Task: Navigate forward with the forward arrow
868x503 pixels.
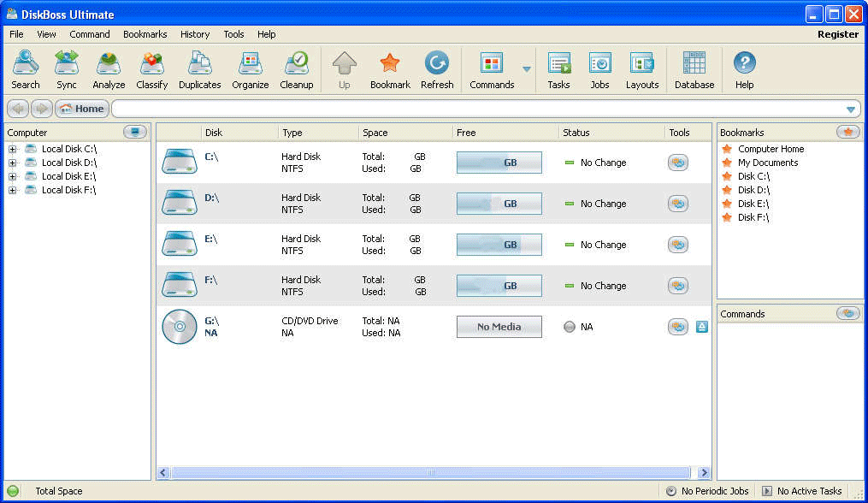Action: [x=42, y=109]
